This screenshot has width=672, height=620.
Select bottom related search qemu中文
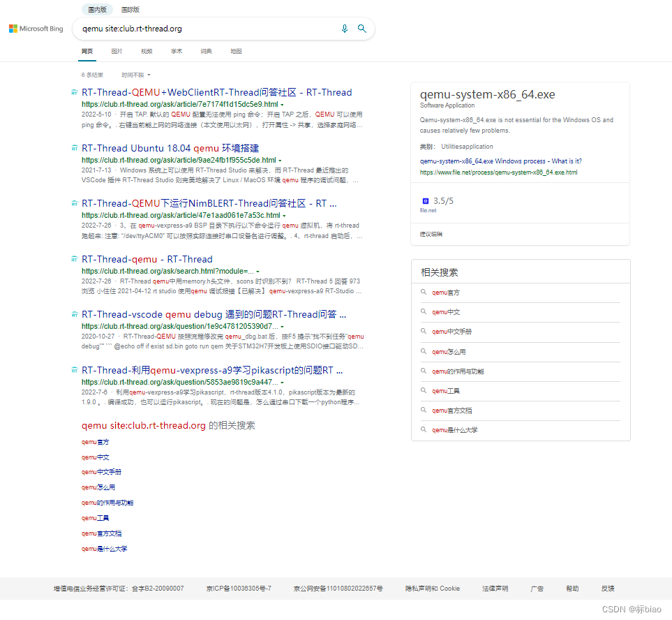[95, 457]
